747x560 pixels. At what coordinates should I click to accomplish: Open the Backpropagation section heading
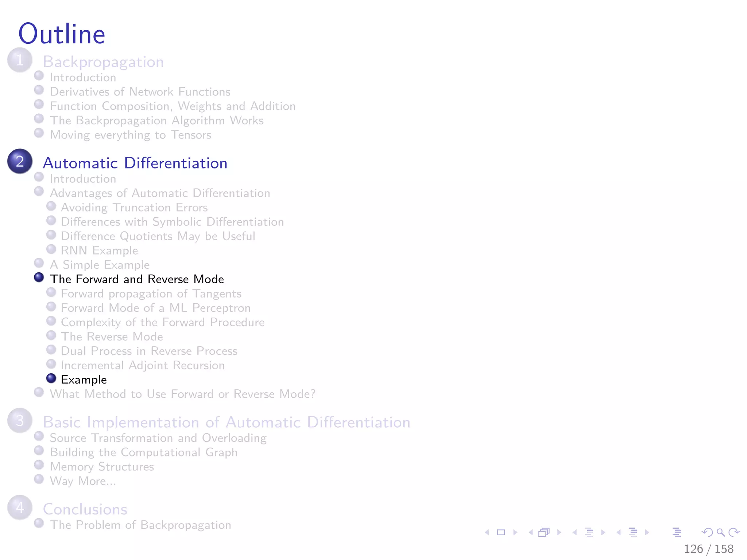coord(103,62)
